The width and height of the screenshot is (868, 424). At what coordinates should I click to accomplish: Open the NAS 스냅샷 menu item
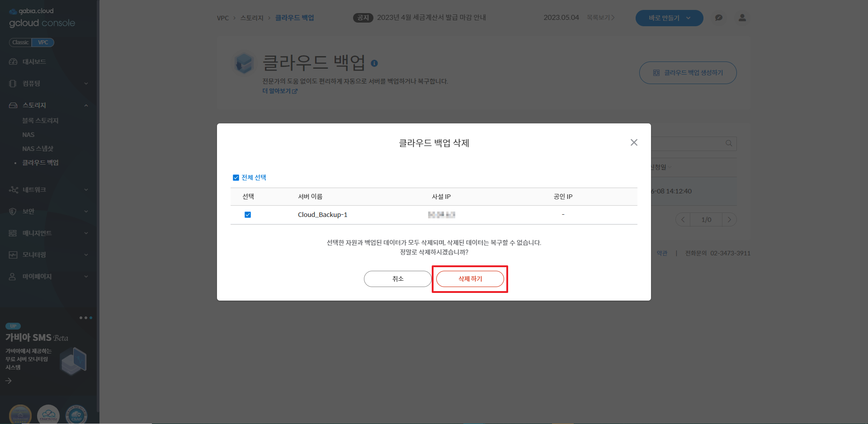pos(38,149)
